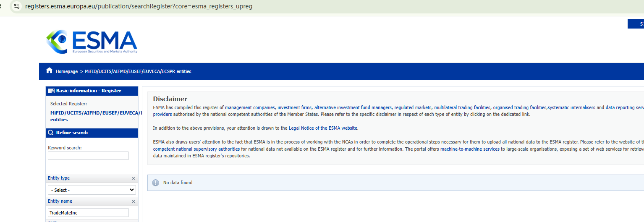Click the No data found message text
Viewport: 644px width, 222px height.
click(178, 183)
